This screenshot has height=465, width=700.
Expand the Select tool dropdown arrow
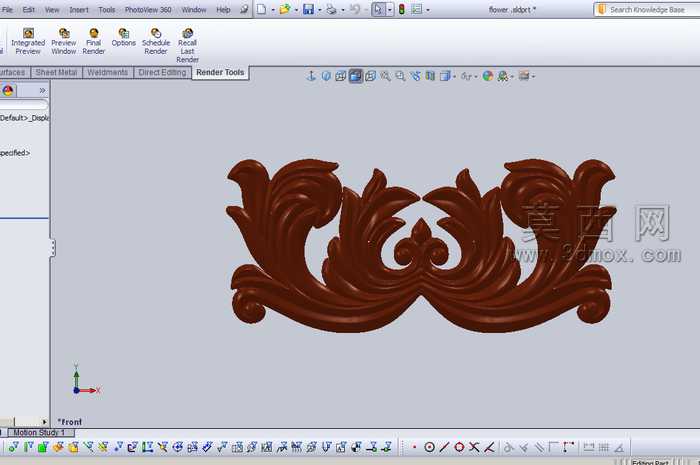coord(389,9)
